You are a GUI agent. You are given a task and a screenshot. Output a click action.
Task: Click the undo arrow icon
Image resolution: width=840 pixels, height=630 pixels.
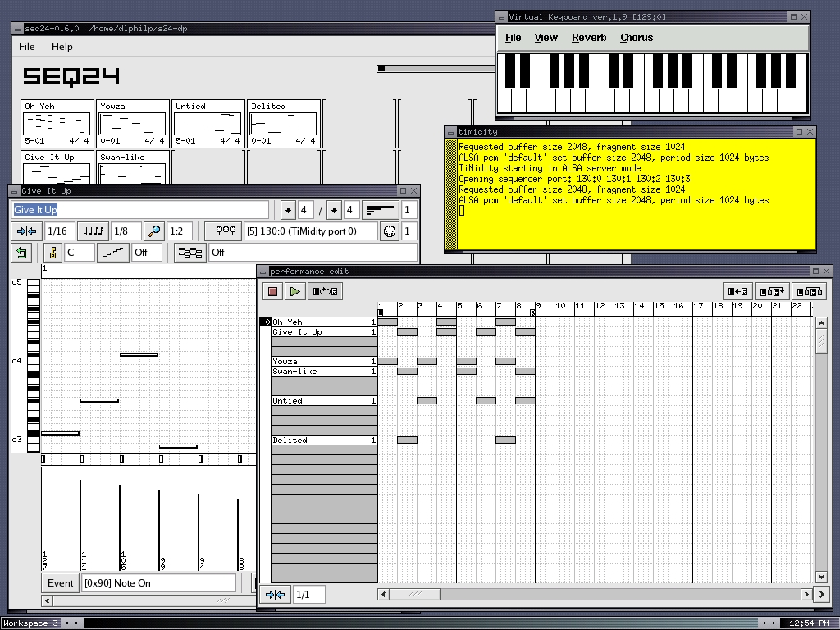[21, 253]
